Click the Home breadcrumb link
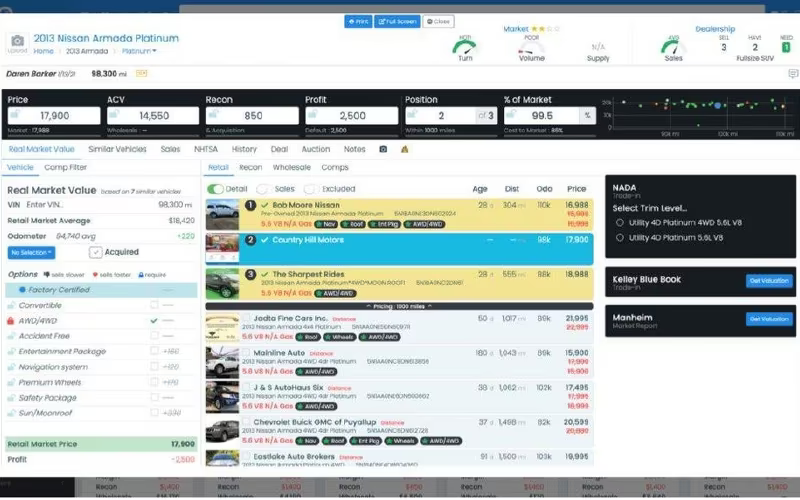Image resolution: width=800 pixels, height=500 pixels. (43, 51)
